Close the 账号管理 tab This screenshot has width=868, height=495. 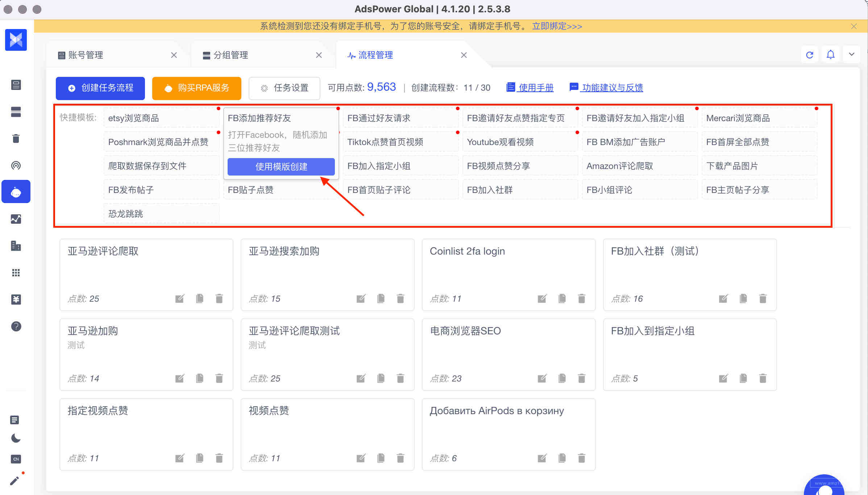[x=174, y=55]
